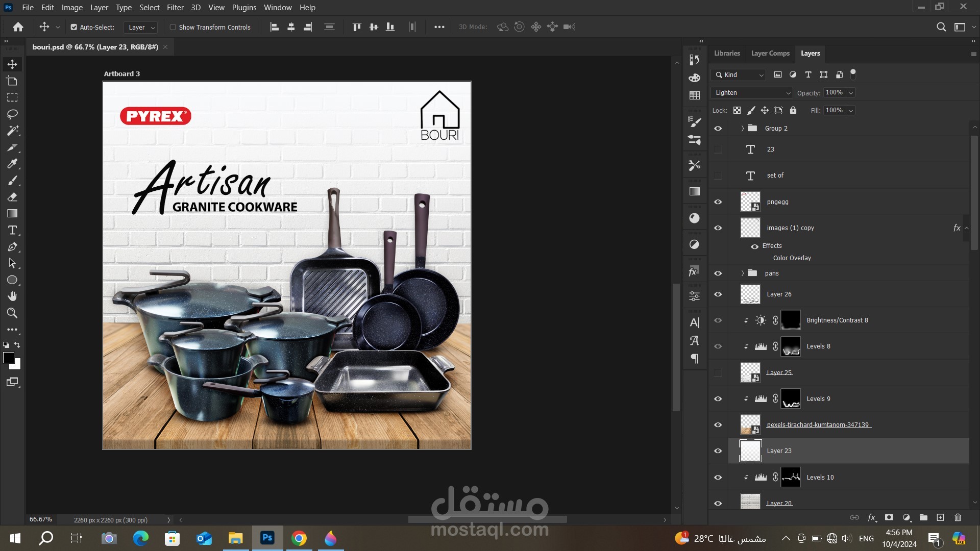The image size is (980, 551).
Task: Uncheck the Auto-Select checkbox
Action: coord(73,27)
